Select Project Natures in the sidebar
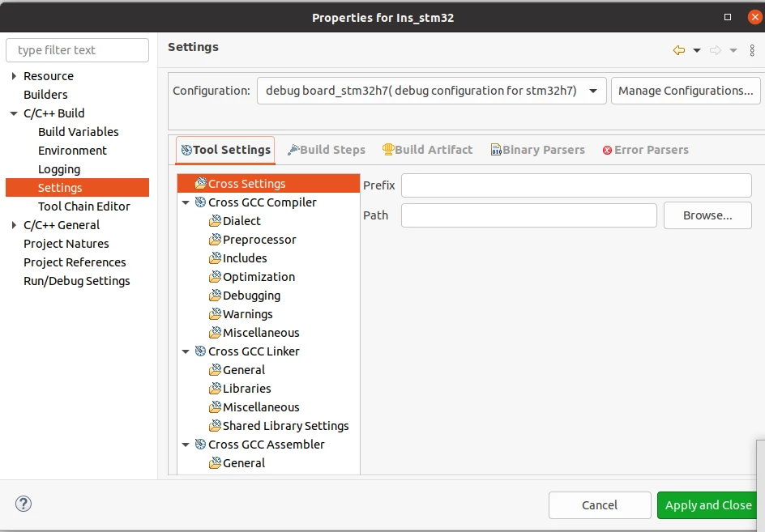The image size is (765, 532). click(66, 243)
